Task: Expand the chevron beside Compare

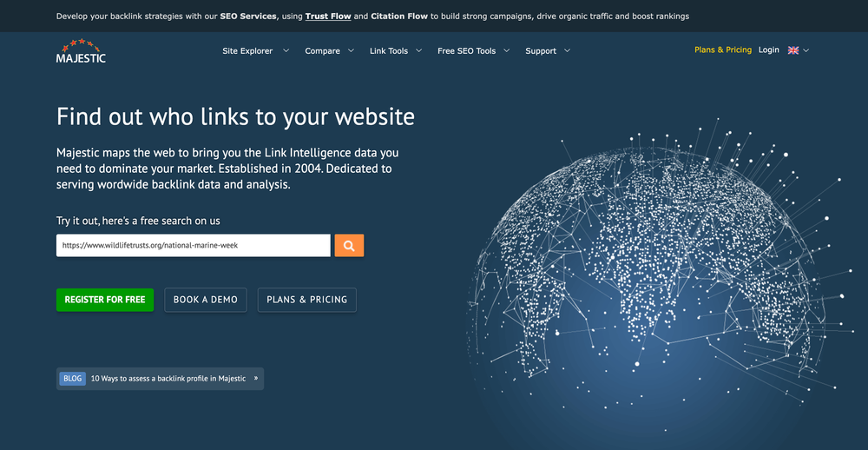Action: click(351, 50)
